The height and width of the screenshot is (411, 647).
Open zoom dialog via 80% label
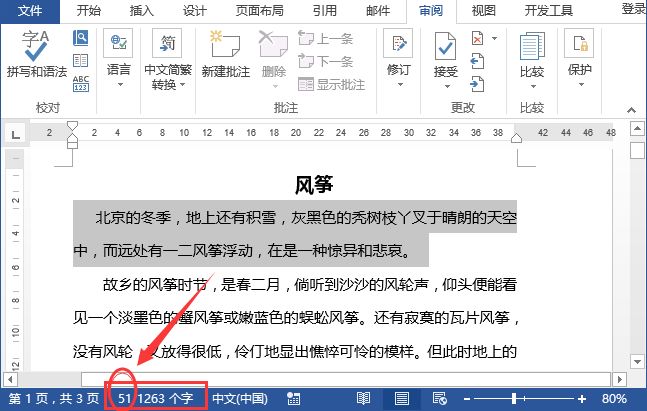[614, 399]
